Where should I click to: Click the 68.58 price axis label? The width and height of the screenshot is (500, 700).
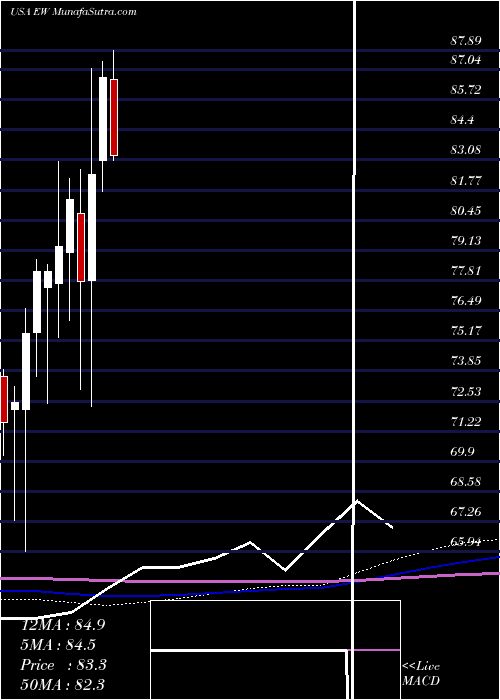pyautogui.click(x=466, y=482)
